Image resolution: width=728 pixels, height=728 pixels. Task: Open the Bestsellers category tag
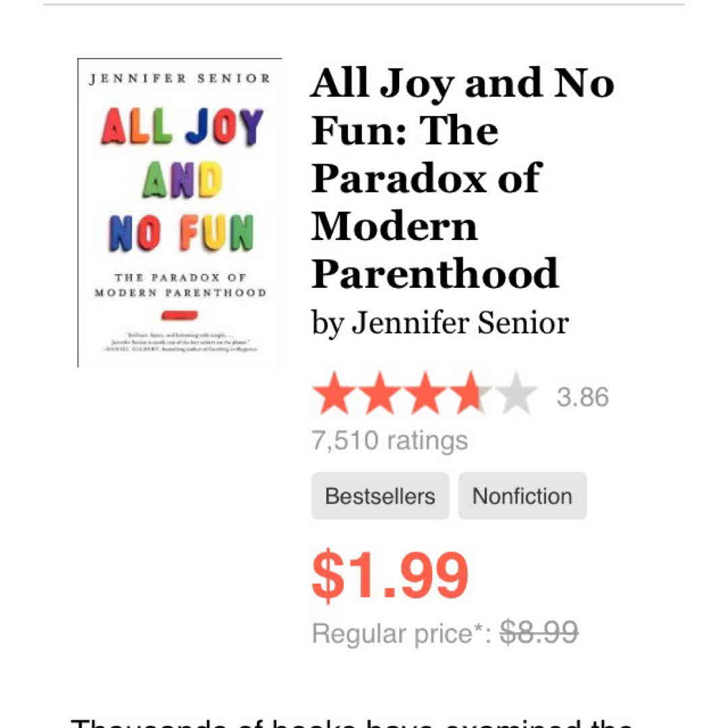click(380, 496)
